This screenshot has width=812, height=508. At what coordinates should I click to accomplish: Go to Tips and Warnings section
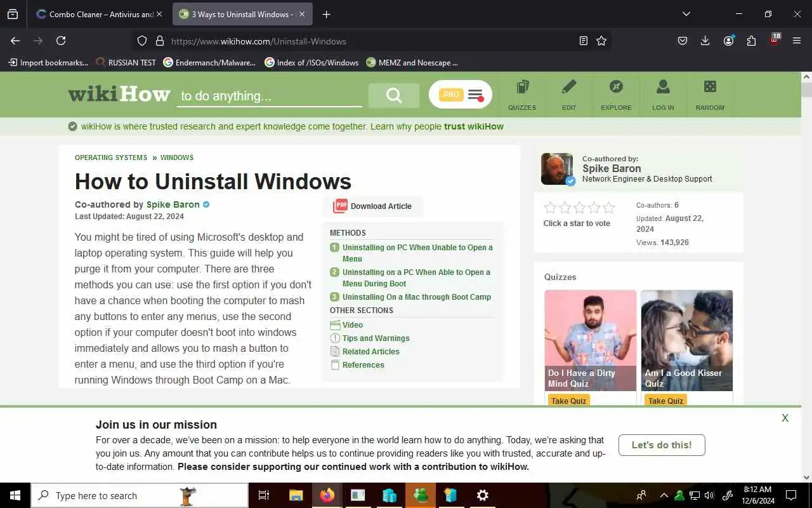point(376,338)
